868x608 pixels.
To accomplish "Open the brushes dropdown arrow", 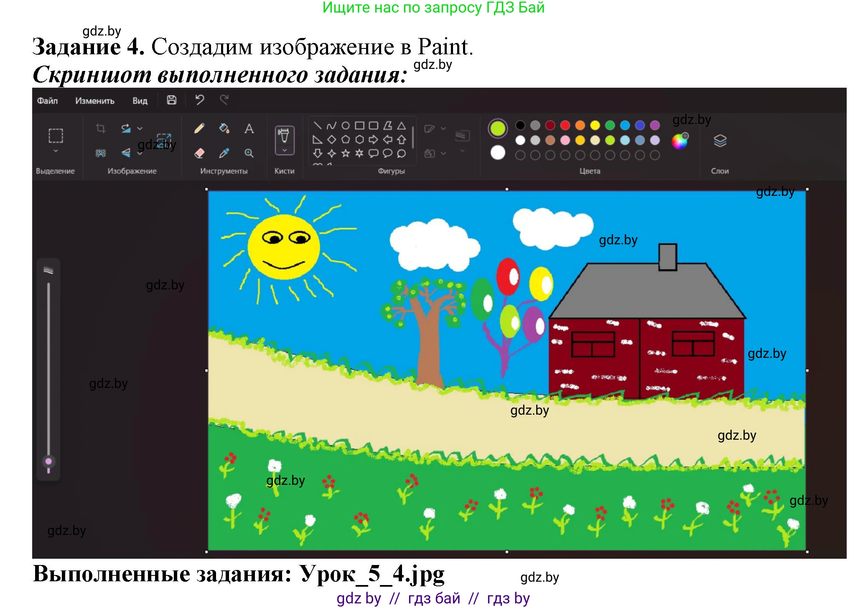I will pos(285,150).
